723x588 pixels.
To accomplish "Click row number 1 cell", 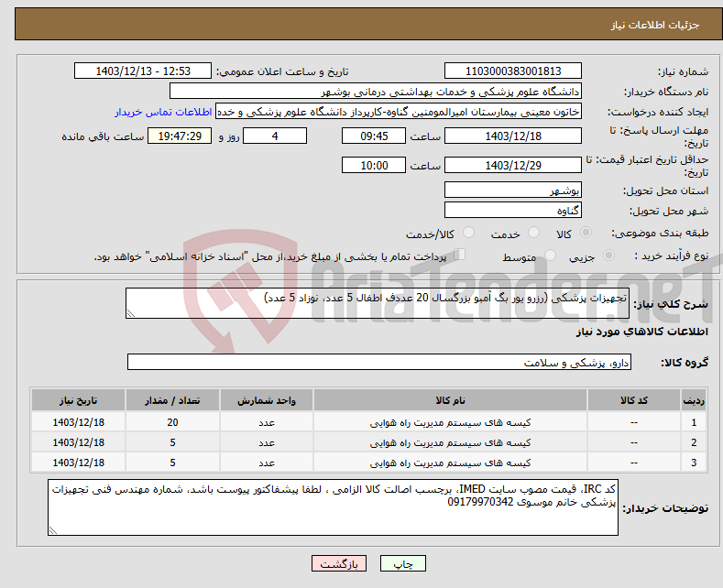I will [x=694, y=422].
